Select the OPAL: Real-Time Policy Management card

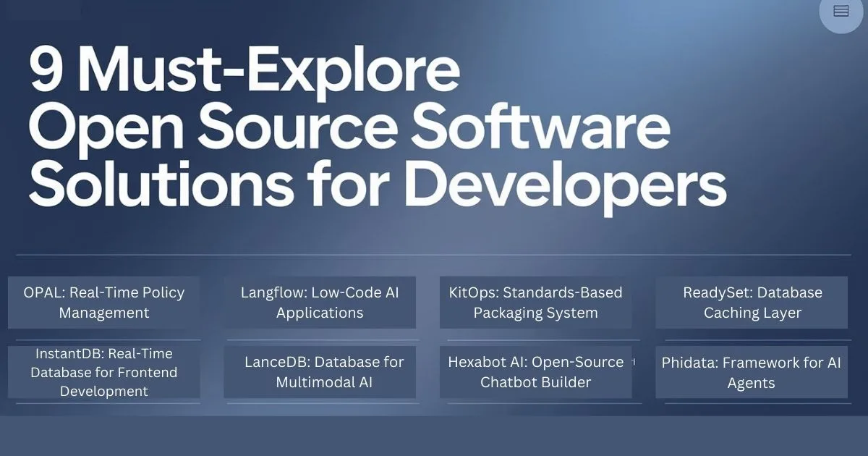coord(104,303)
